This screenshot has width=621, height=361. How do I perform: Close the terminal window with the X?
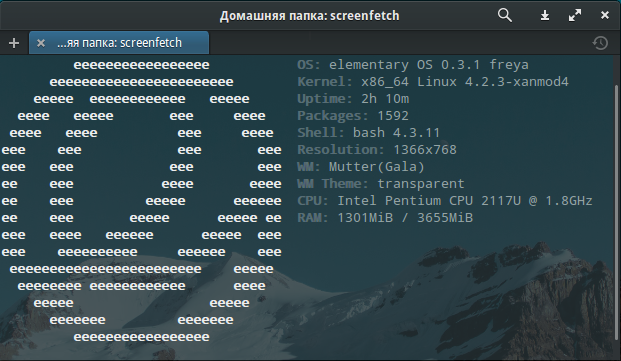604,15
